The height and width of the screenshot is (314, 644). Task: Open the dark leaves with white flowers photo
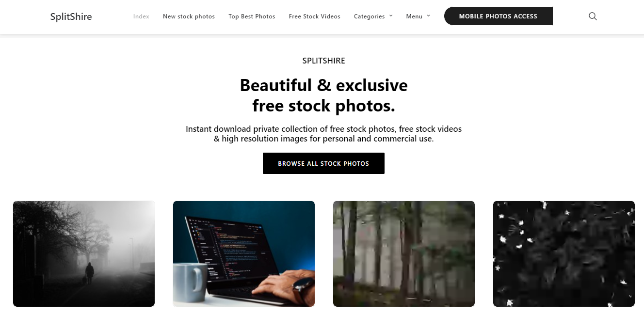point(564,254)
